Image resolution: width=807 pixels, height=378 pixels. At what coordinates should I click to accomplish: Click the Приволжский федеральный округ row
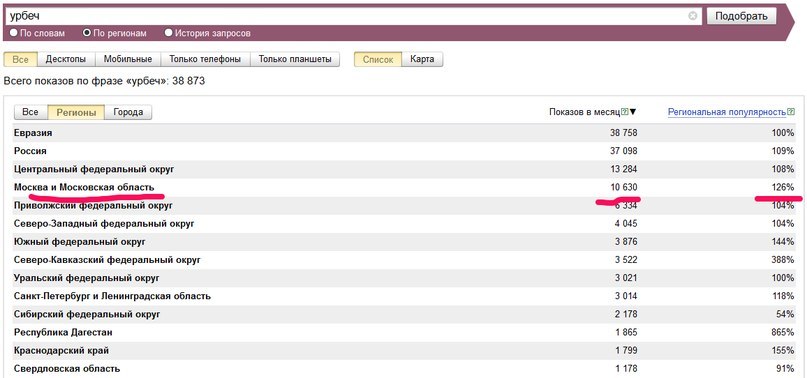coord(404,205)
